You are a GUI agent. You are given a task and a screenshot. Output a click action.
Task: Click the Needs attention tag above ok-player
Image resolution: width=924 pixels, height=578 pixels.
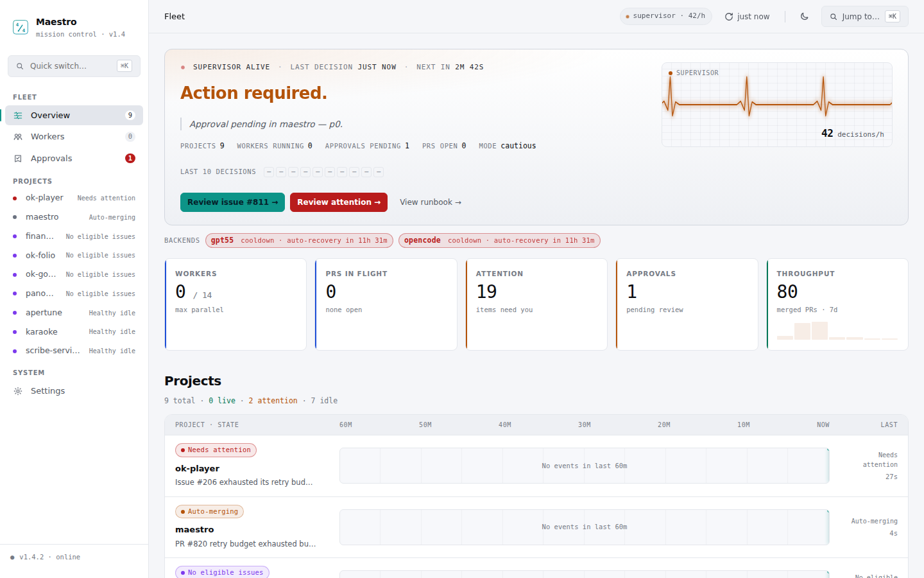(216, 450)
